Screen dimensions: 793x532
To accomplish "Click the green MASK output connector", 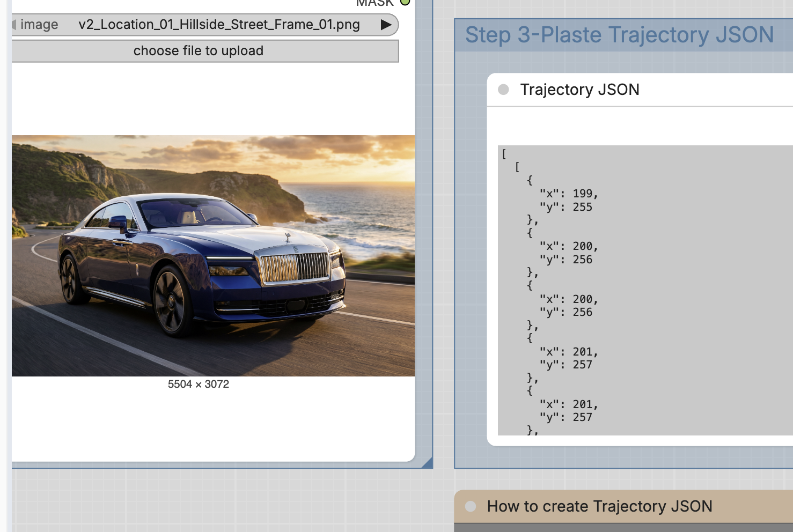I will [x=406, y=2].
